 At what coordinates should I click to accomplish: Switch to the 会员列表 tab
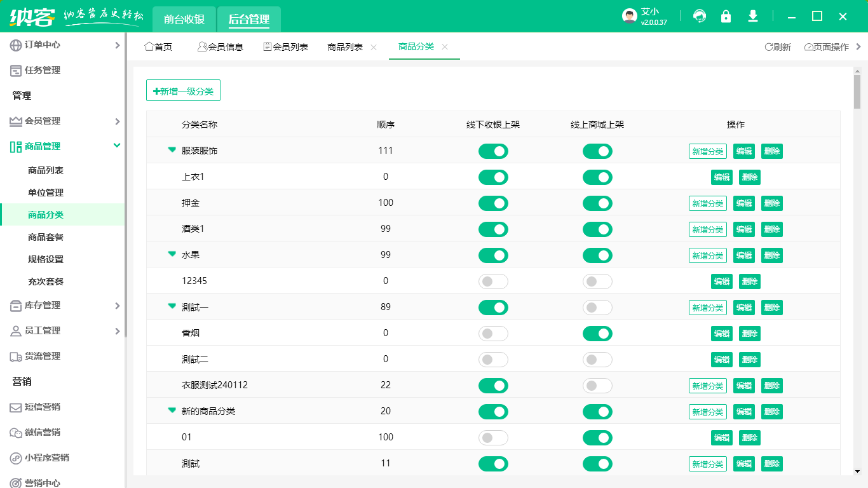coord(286,47)
